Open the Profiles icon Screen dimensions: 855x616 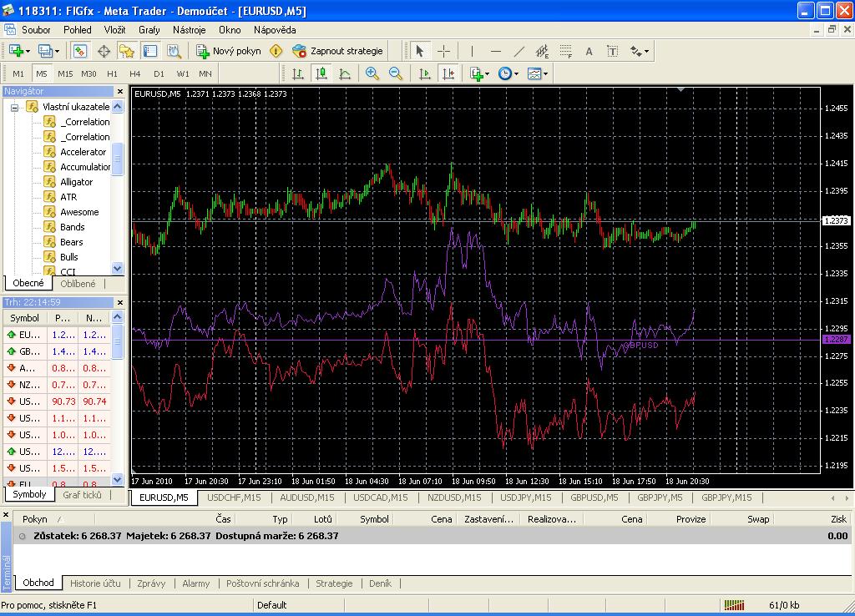pyautogui.click(x=48, y=51)
